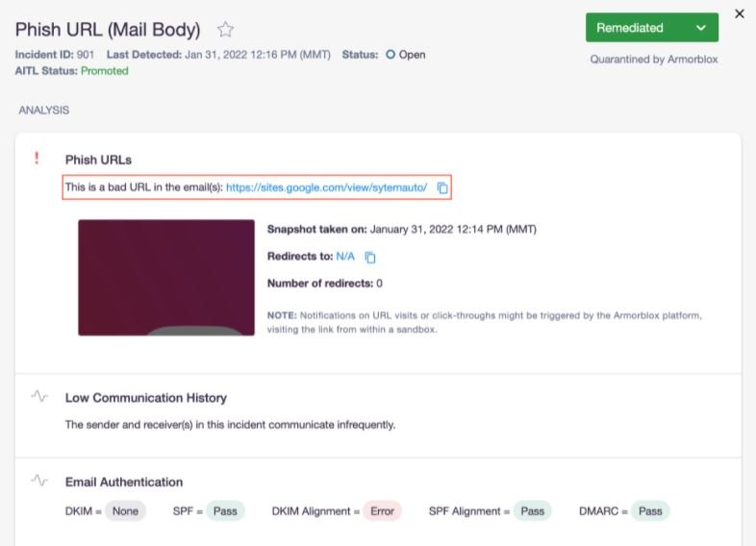756x546 pixels.
Task: Close the incident panel
Action: pos(739,14)
